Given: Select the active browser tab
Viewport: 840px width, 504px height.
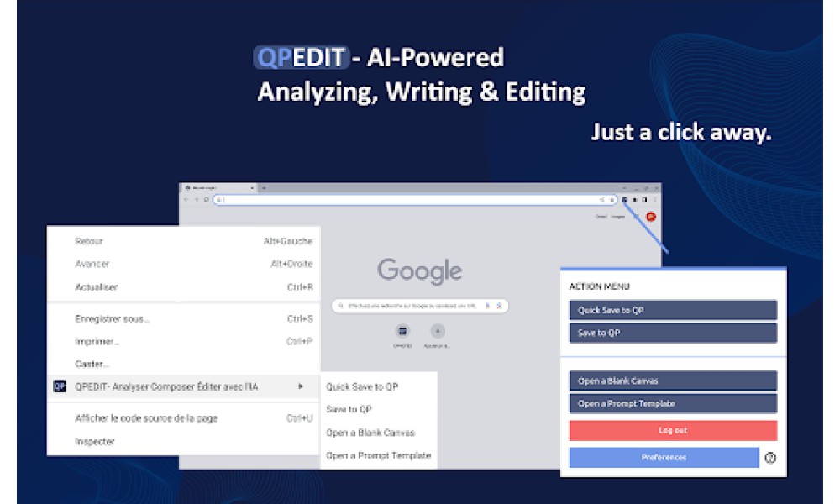Looking at the screenshot, I should [x=219, y=188].
